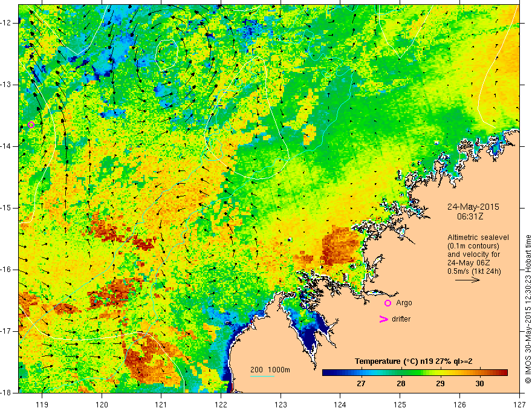Click the '-12' latitude axis label

click(6, 23)
